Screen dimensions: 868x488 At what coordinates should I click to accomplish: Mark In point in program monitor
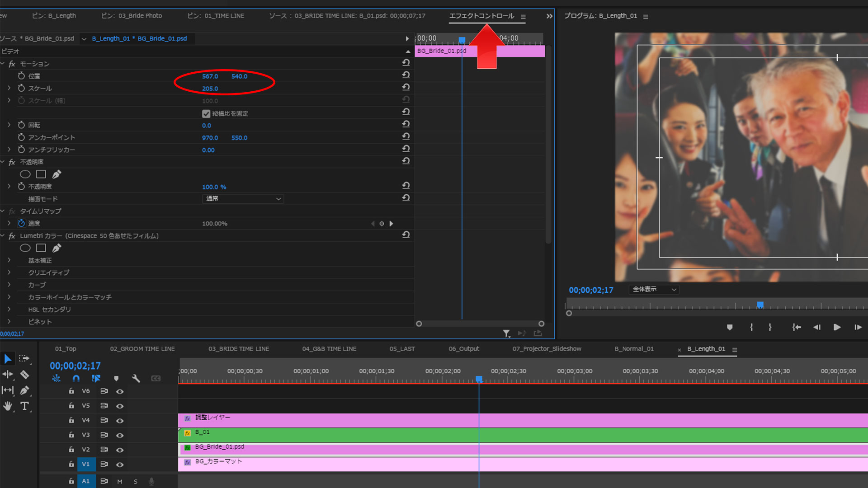coord(751,327)
